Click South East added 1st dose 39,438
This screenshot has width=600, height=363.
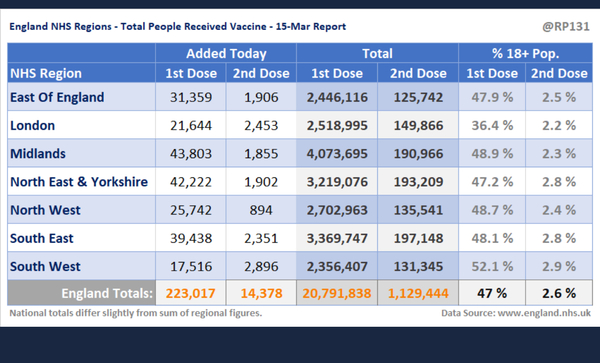click(x=191, y=238)
